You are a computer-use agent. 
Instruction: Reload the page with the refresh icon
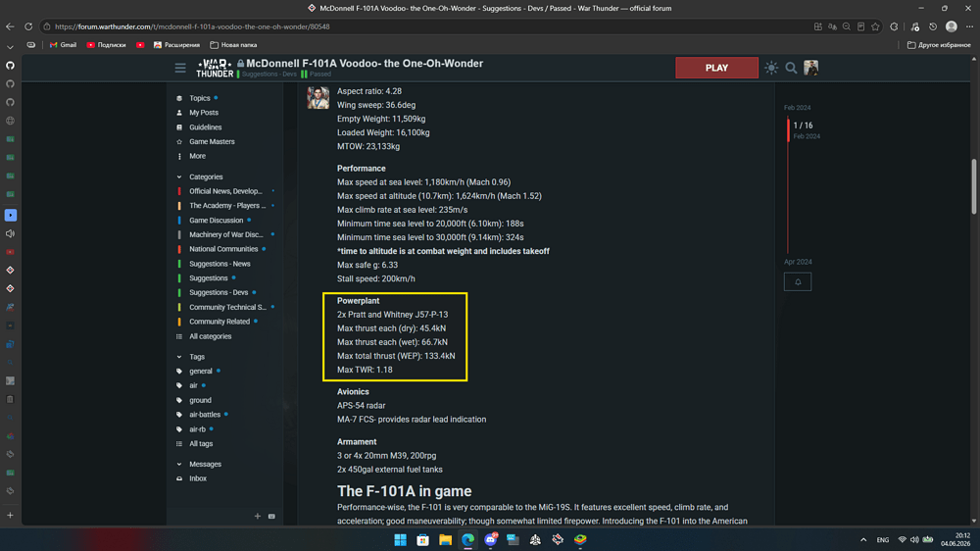point(28,26)
